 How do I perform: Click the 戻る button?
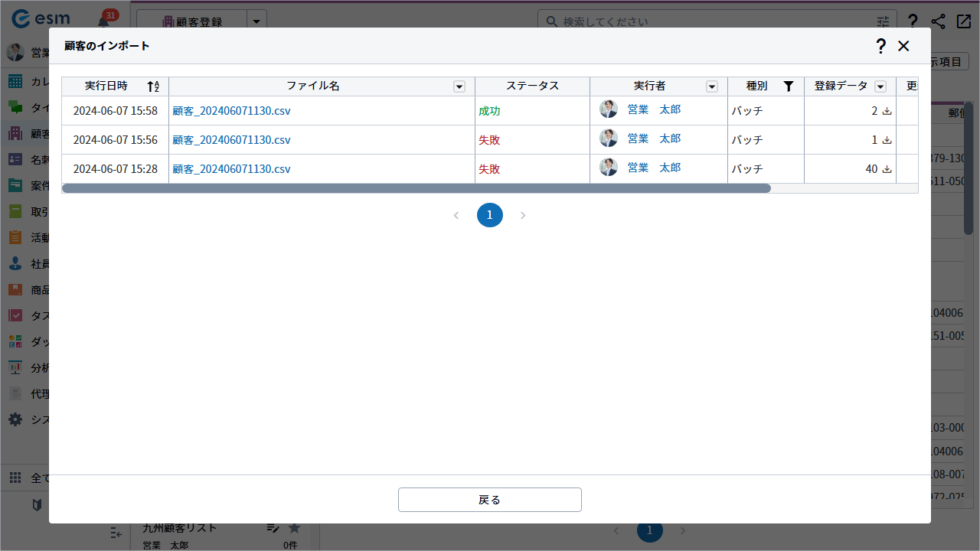point(490,500)
